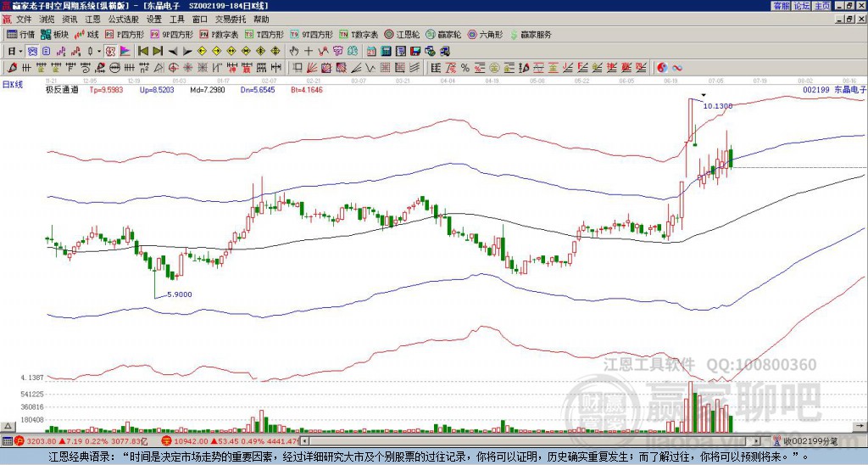The image size is (868, 465).
Task: Open the 帮助 menu
Action: click(261, 20)
